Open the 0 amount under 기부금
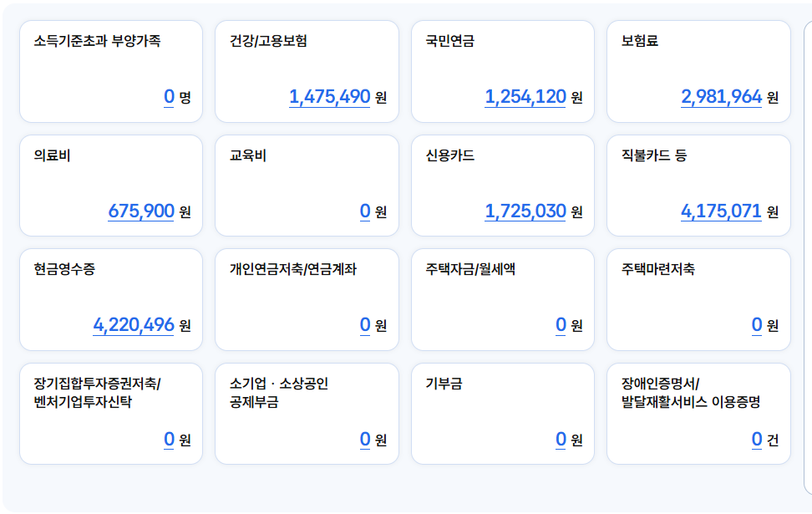This screenshot has width=812, height=514. [561, 440]
